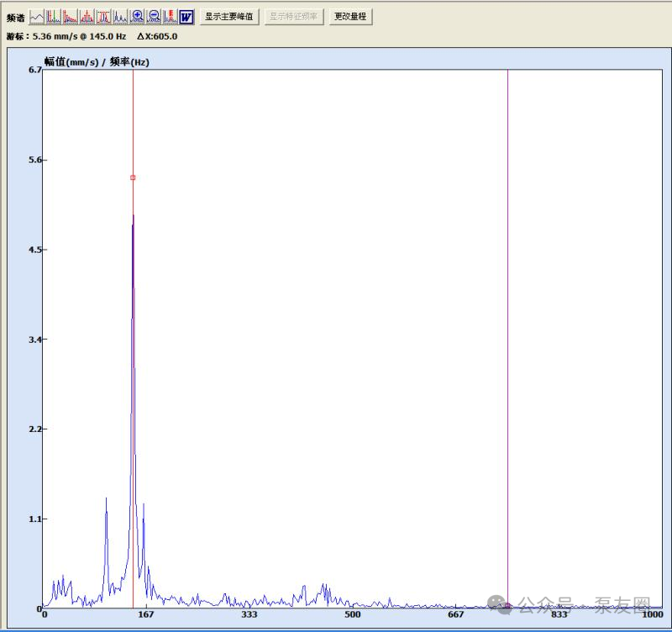The width and height of the screenshot is (672, 632).
Task: Click the grayed 显示特征频率 button
Action: point(293,17)
